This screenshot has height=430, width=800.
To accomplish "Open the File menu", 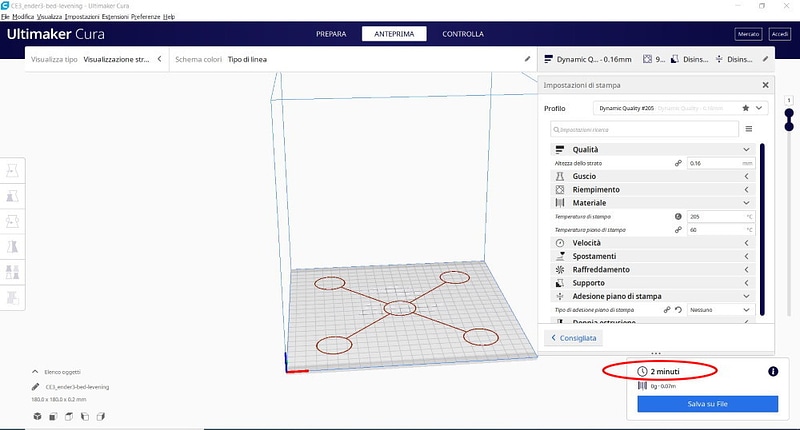I will point(5,16).
